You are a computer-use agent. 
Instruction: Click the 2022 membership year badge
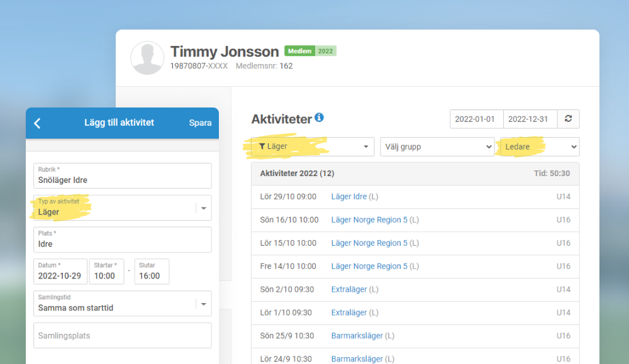[325, 51]
